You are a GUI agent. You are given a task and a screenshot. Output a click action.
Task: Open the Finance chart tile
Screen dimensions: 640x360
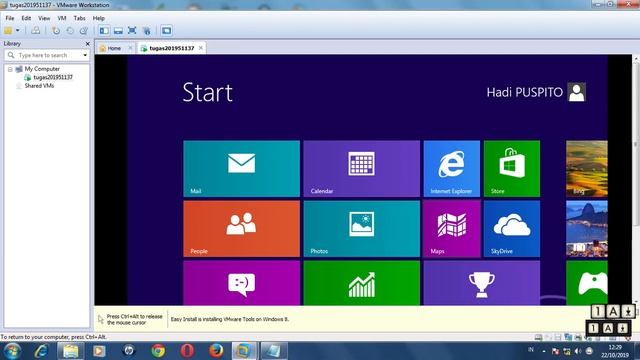362,283
